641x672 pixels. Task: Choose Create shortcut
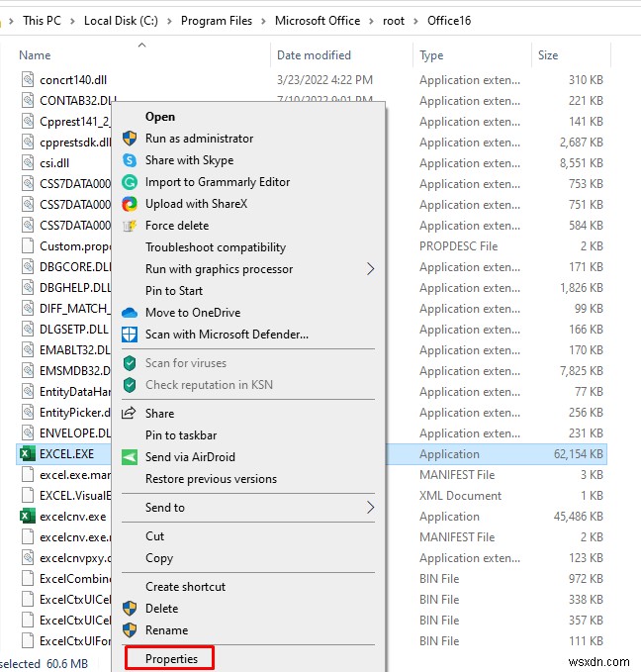(186, 586)
